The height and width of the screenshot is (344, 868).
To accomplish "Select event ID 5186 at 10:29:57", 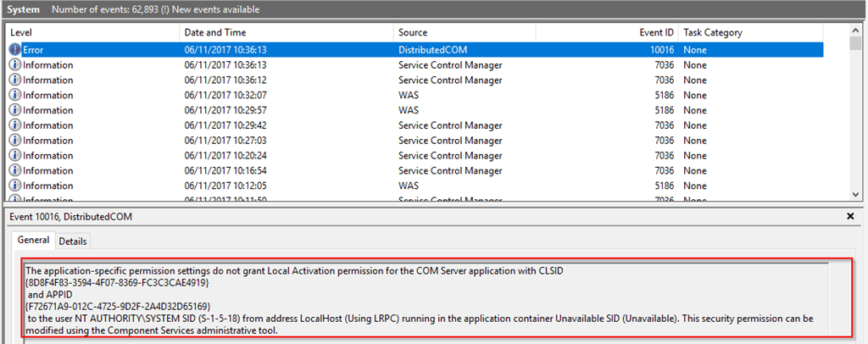I will click(665, 110).
